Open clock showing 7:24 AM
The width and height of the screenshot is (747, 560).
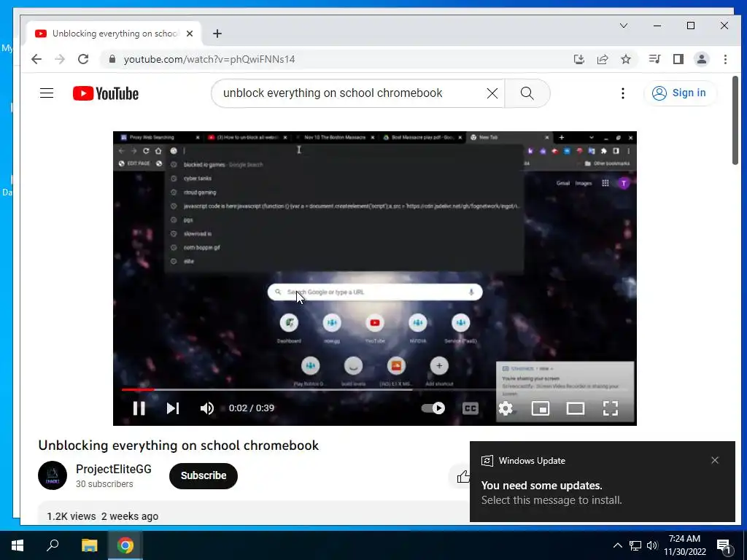tap(684, 545)
